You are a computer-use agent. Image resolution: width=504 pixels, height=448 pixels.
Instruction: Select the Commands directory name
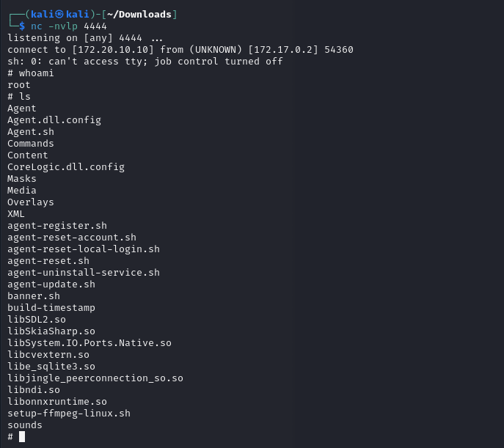click(x=31, y=144)
